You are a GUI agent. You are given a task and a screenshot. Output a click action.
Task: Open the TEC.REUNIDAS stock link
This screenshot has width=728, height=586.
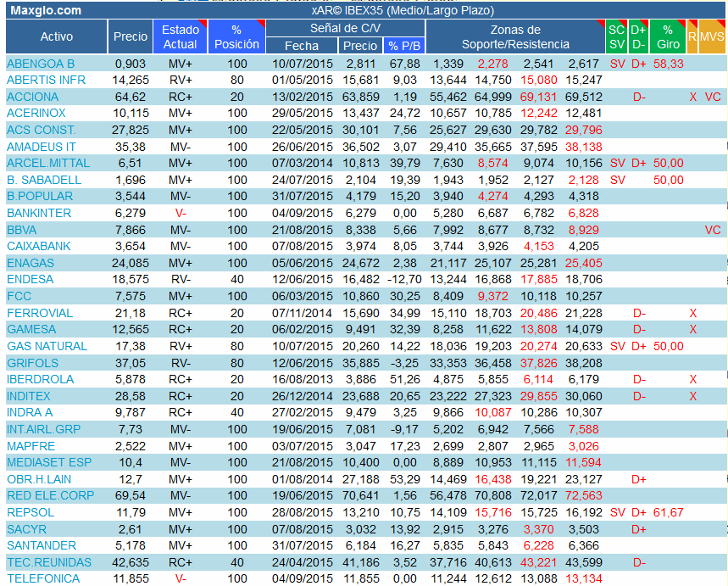click(49, 562)
